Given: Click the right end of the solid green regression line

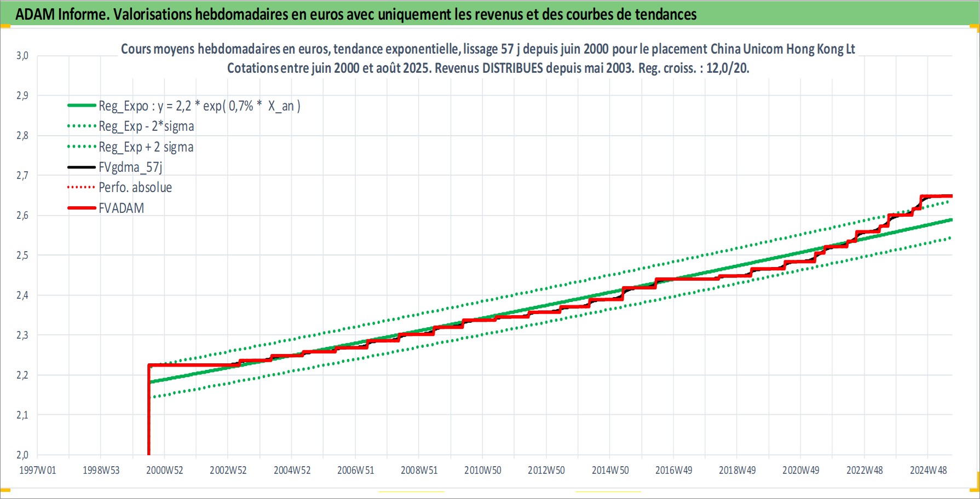Looking at the screenshot, I should point(950,220).
